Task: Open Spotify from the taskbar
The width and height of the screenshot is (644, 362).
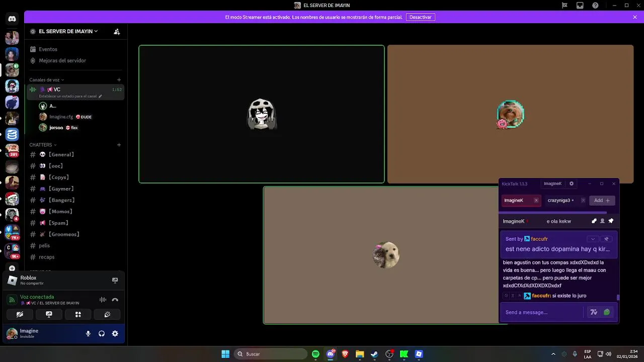Action: 315,354
